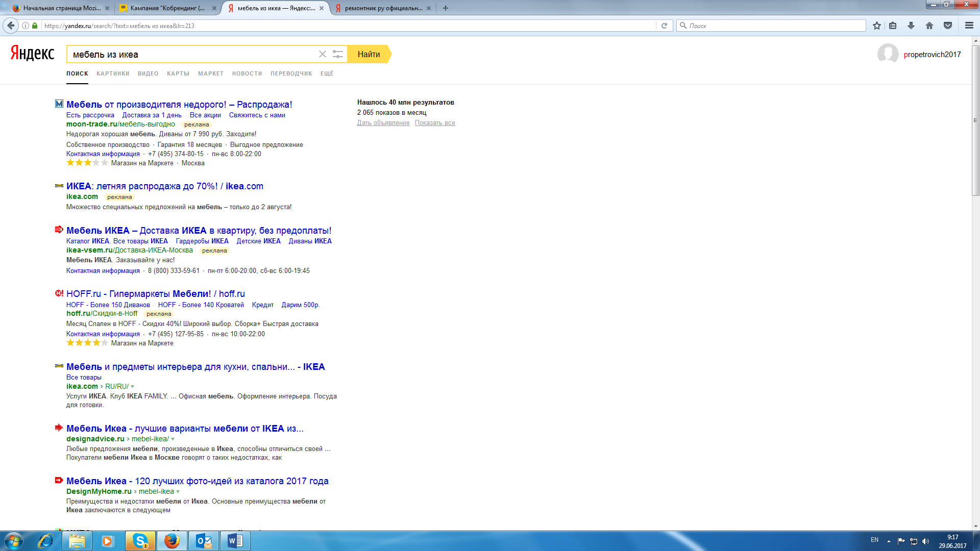Switch to the Картинки search tab
980x551 pixels.
click(113, 73)
